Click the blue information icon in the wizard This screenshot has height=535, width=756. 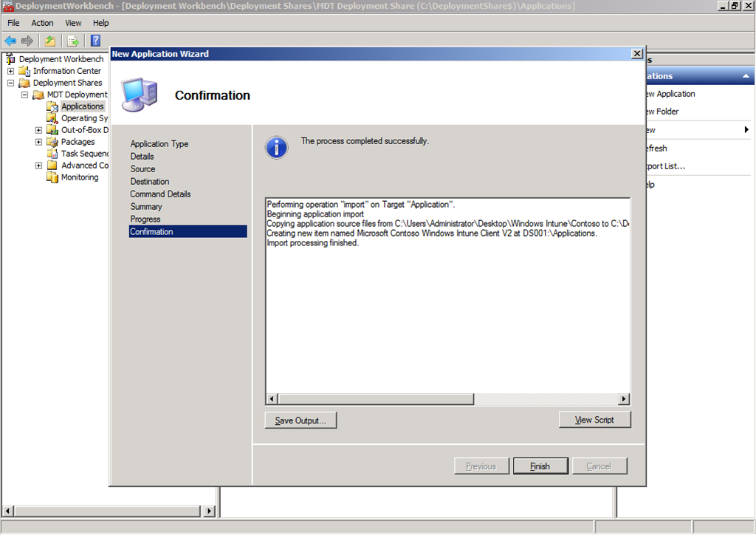pyautogui.click(x=276, y=147)
